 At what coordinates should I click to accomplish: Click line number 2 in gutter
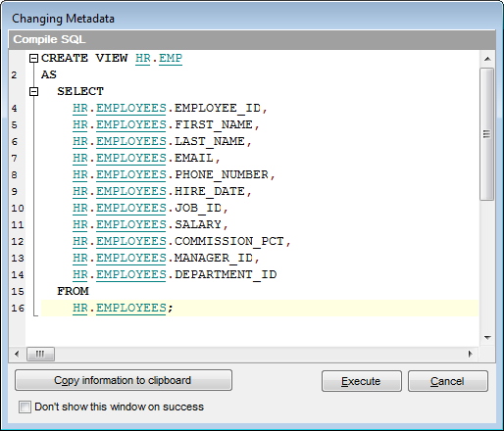click(14, 75)
